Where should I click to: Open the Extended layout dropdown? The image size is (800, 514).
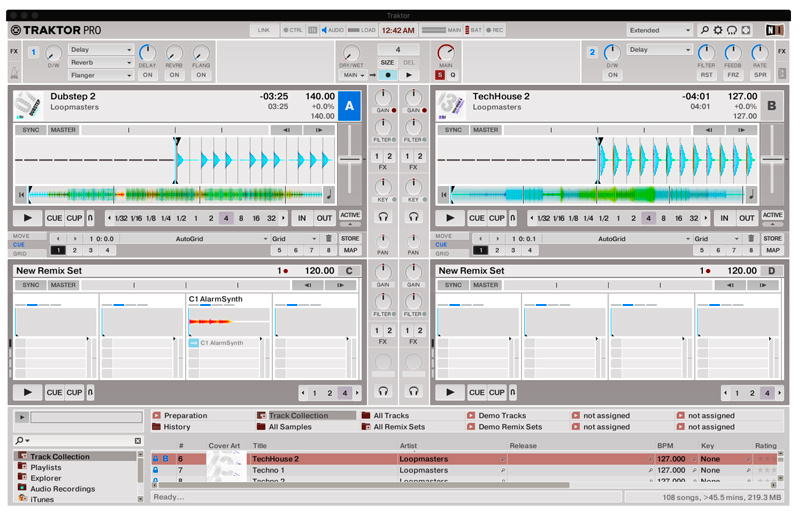point(659,30)
